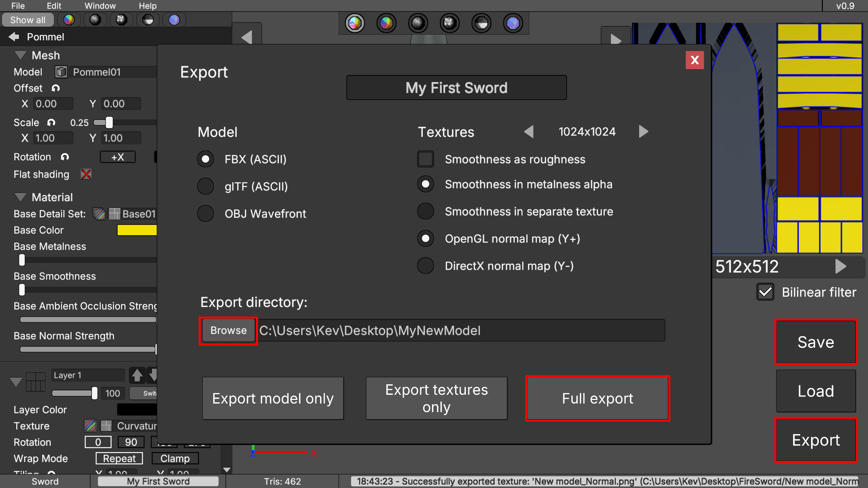Open the Edit menu
This screenshot has width=868, height=488.
54,6
